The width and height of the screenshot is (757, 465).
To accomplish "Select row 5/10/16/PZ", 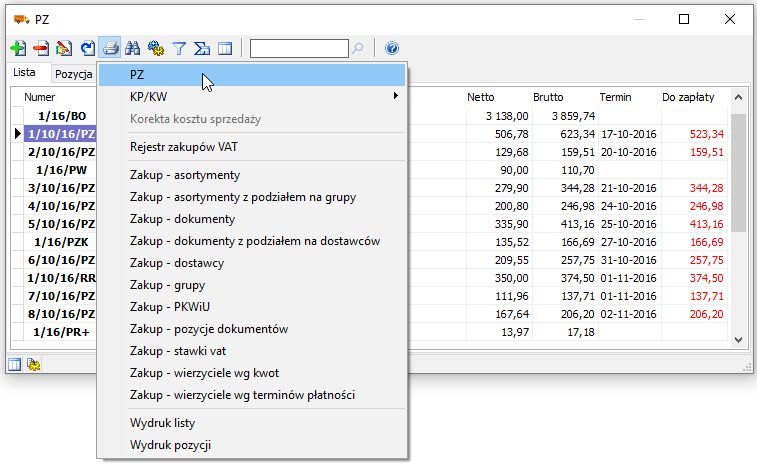I will 61,224.
